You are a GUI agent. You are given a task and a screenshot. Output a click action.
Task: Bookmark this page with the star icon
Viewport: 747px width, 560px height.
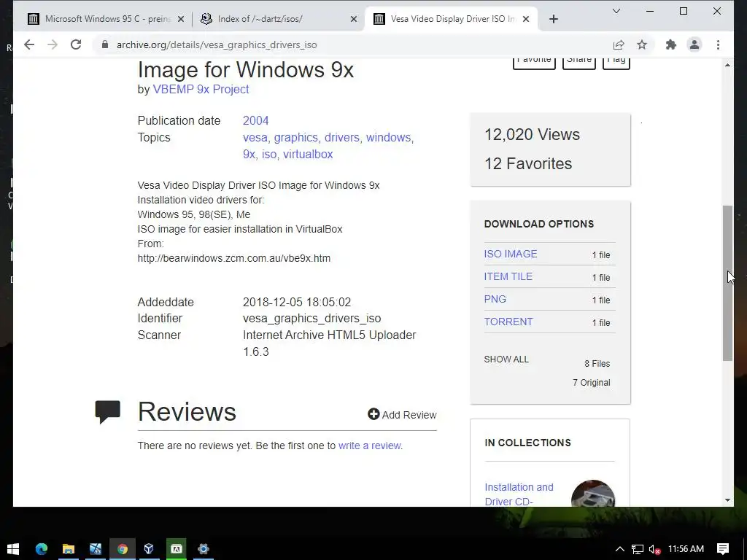coord(642,44)
